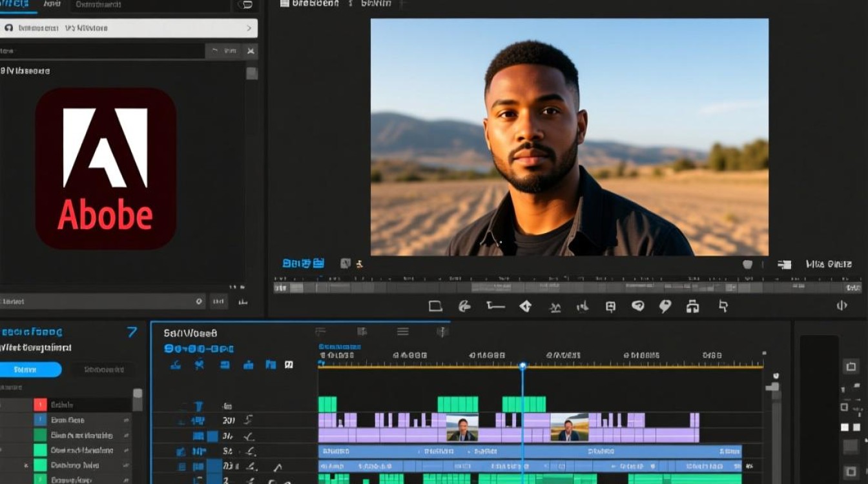Click the icon at the far right of the monitor controls

[x=842, y=306]
